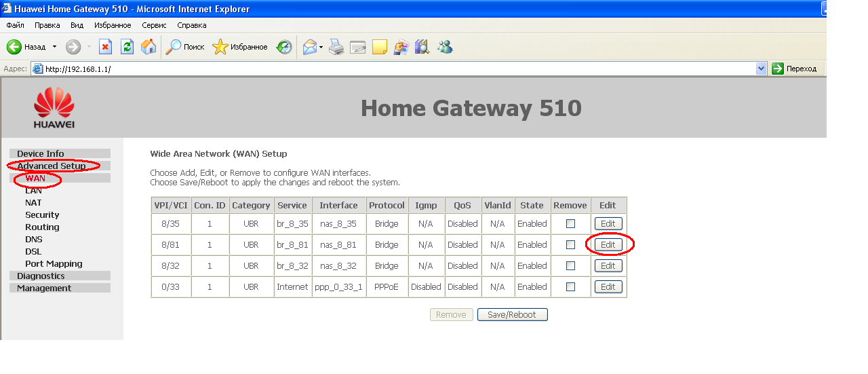Open Management in the sidebar
The width and height of the screenshot is (868, 374).
(x=44, y=288)
